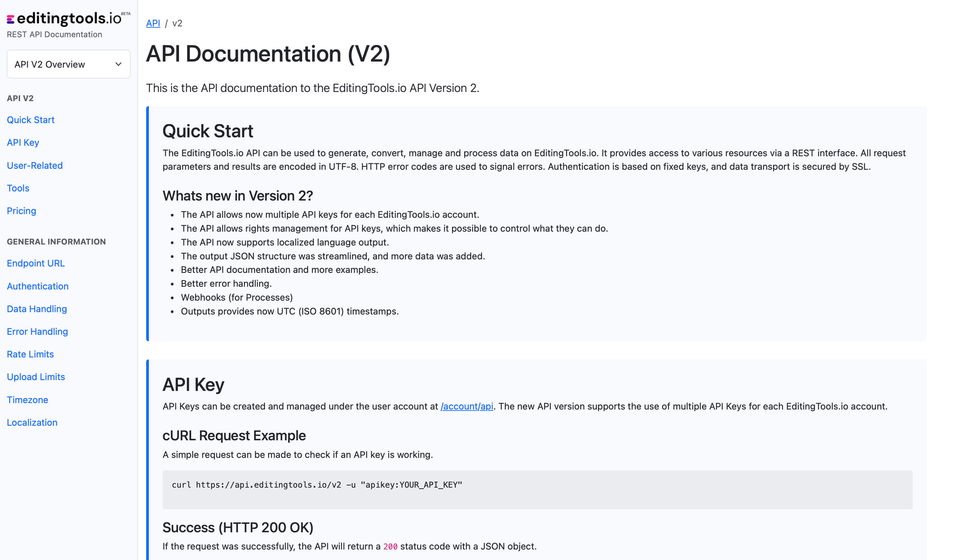Go to Data Handling
Screen dimensions: 969x560
37,309
